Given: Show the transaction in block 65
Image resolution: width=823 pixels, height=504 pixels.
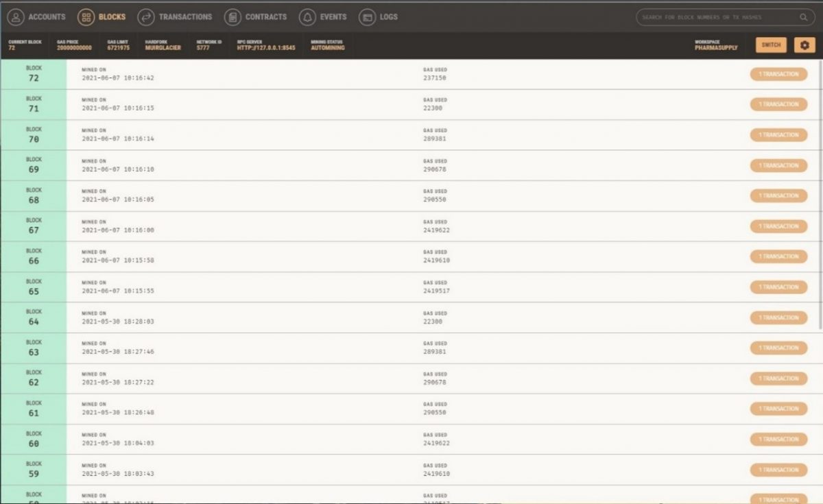Looking at the screenshot, I should pyautogui.click(x=778, y=287).
